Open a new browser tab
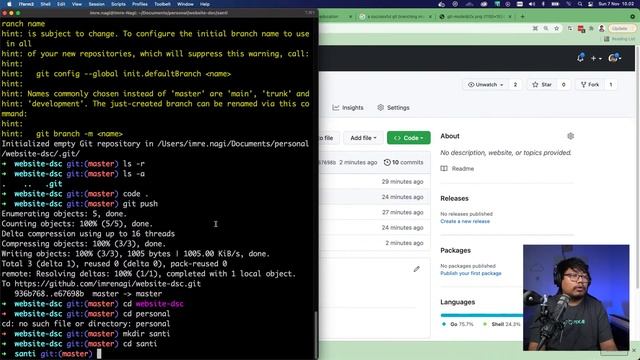The height and width of the screenshot is (360, 640). tap(522, 16)
